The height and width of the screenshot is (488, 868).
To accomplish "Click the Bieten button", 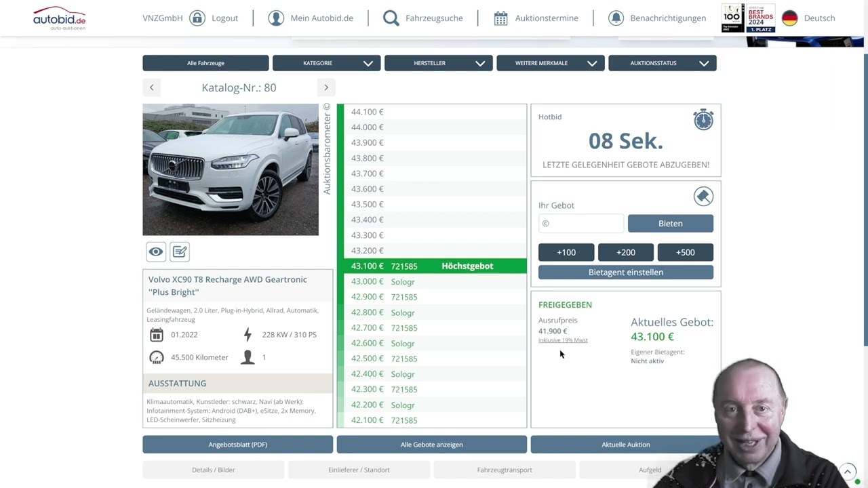I will click(x=671, y=223).
